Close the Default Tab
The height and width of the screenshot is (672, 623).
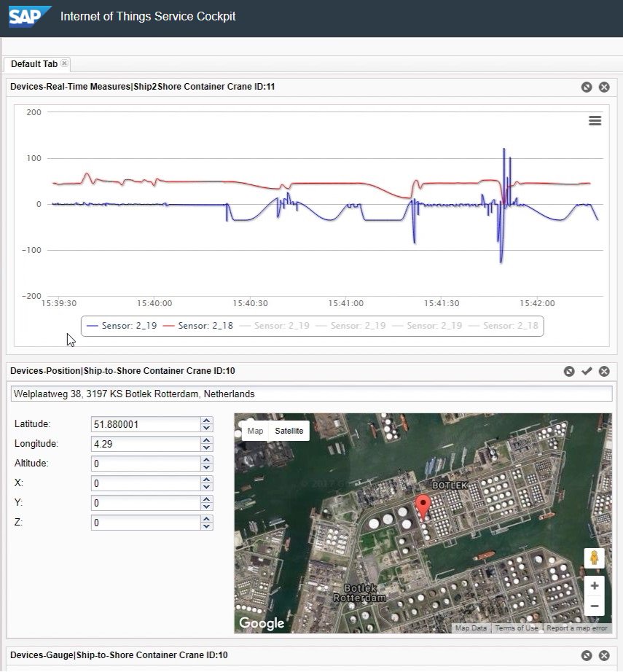(64, 63)
